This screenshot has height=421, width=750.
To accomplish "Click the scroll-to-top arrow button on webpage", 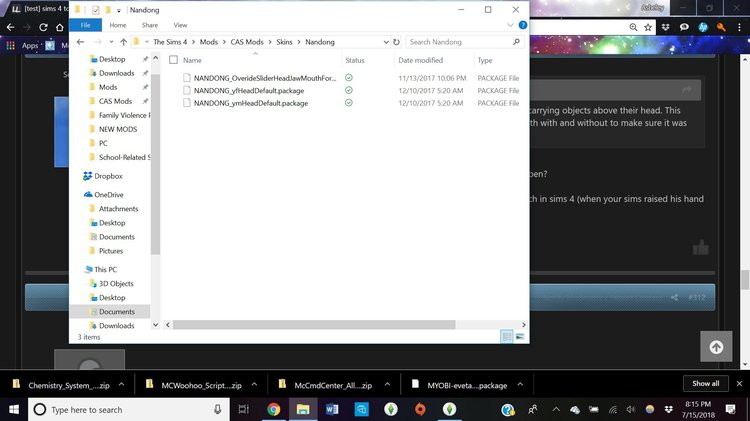I will [x=716, y=346].
